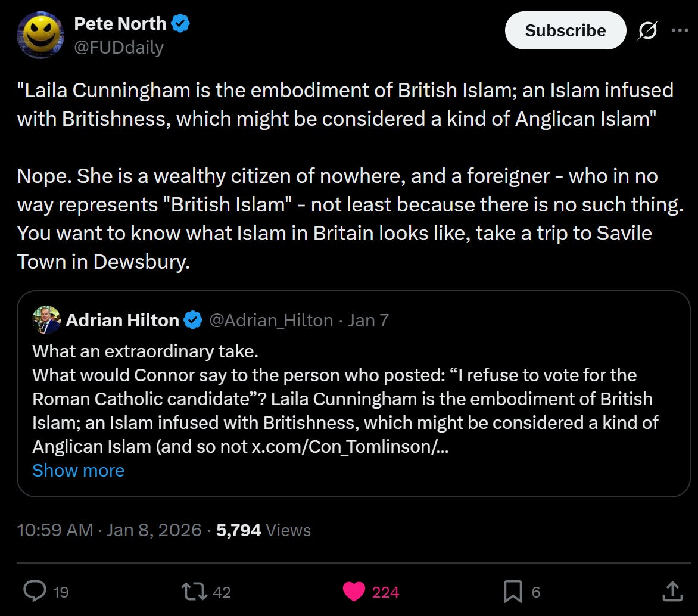Open the @FUDdaily handle link

(119, 48)
